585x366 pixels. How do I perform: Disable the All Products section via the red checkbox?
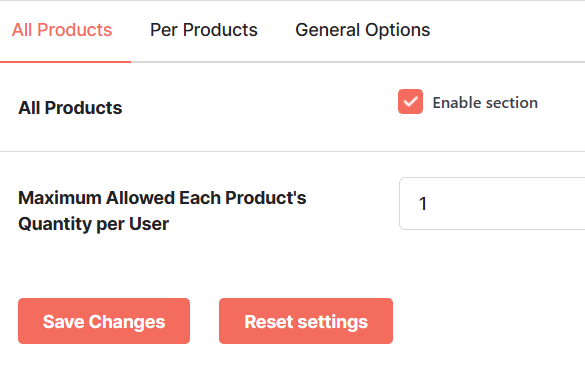410,101
